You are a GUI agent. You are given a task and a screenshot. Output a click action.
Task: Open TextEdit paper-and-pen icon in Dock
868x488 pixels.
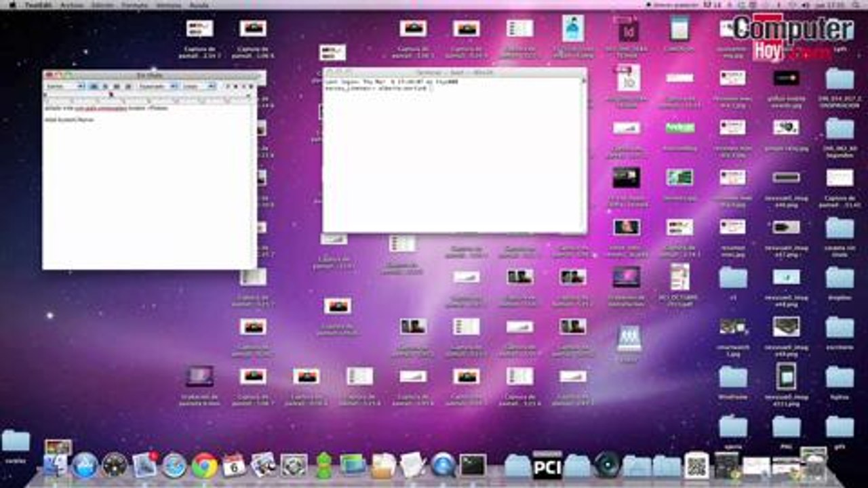tap(412, 465)
